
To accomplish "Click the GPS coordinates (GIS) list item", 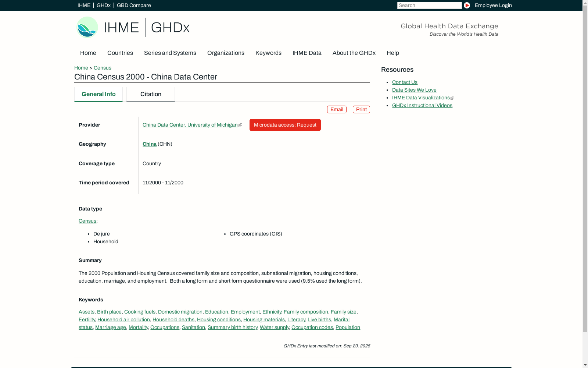I will click(256, 234).
